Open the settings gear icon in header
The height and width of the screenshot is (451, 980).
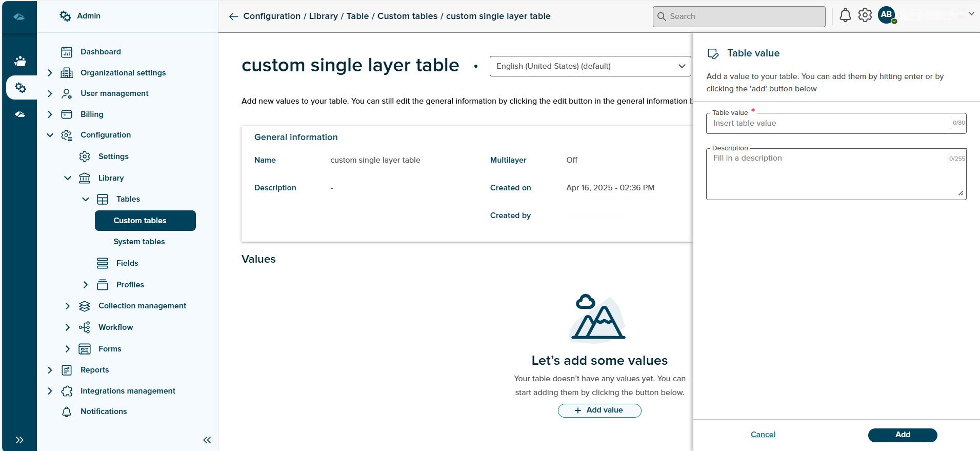865,15
